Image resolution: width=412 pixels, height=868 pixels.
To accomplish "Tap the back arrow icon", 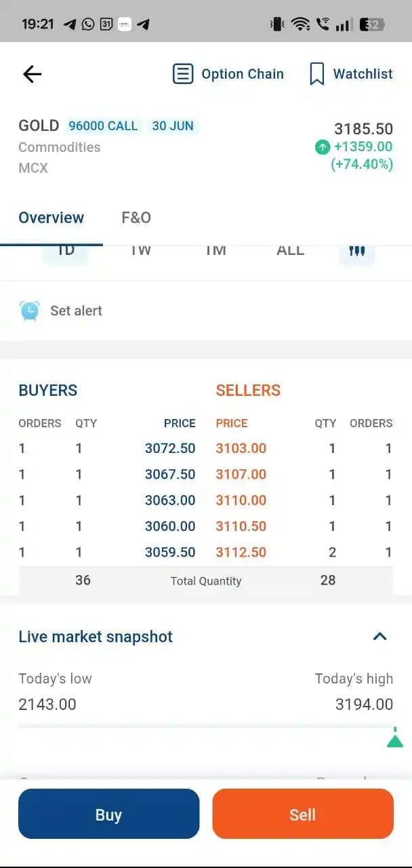I will [x=32, y=74].
